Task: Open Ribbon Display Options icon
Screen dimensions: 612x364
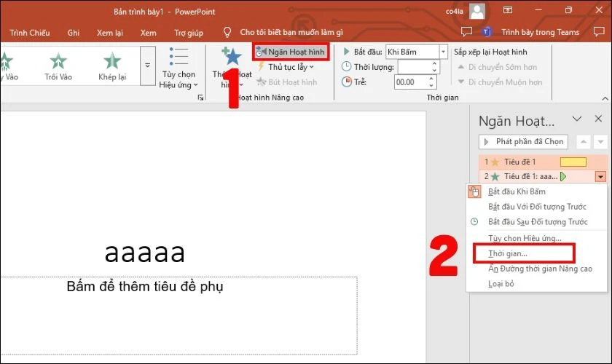Action: coord(507,10)
